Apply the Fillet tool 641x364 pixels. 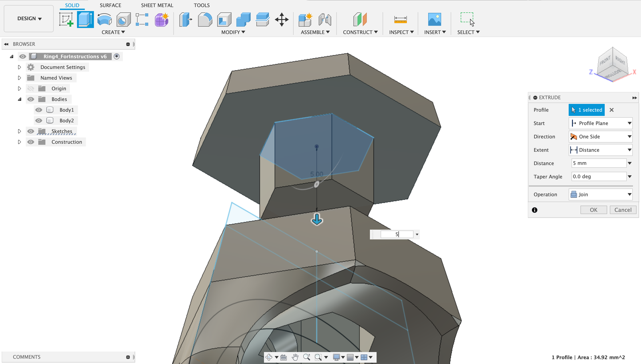pyautogui.click(x=205, y=19)
